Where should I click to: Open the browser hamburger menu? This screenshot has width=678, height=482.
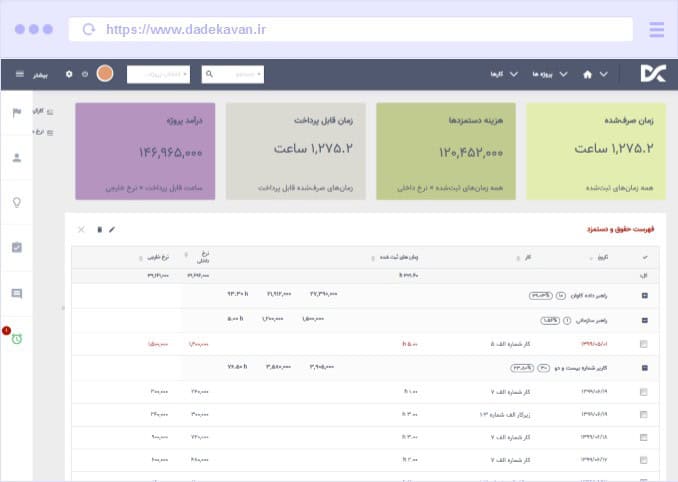(656, 29)
